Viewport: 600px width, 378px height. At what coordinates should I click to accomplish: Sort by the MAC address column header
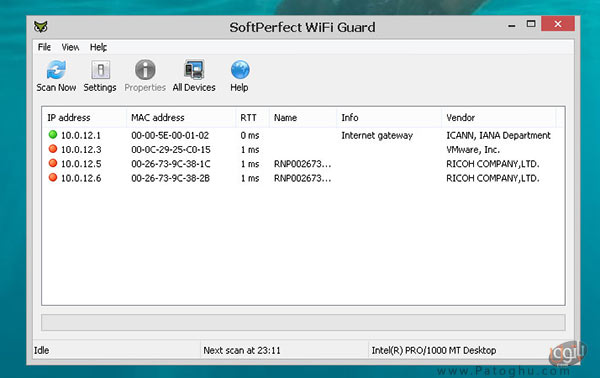pos(181,117)
